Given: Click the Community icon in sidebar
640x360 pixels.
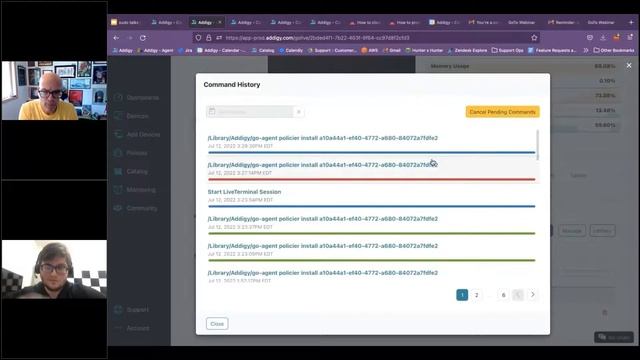Looking at the screenshot, I should (118, 208).
